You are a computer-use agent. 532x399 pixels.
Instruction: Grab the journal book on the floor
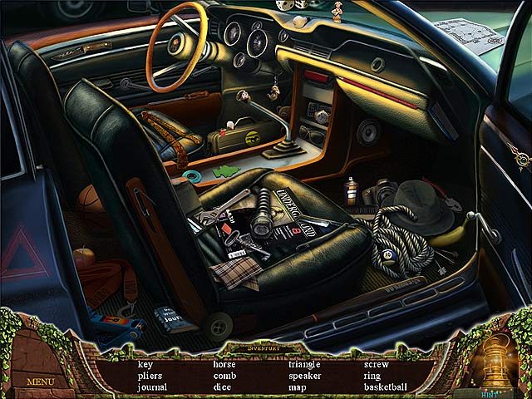point(174,320)
